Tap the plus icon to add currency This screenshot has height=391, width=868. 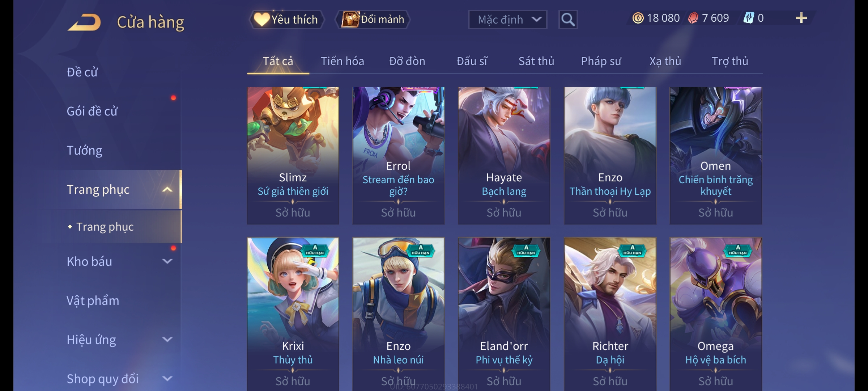pos(801,18)
